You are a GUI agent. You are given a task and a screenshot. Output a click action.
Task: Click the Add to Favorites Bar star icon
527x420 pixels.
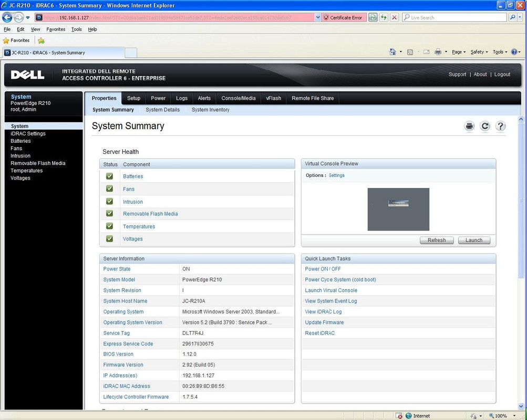[x=41, y=40]
